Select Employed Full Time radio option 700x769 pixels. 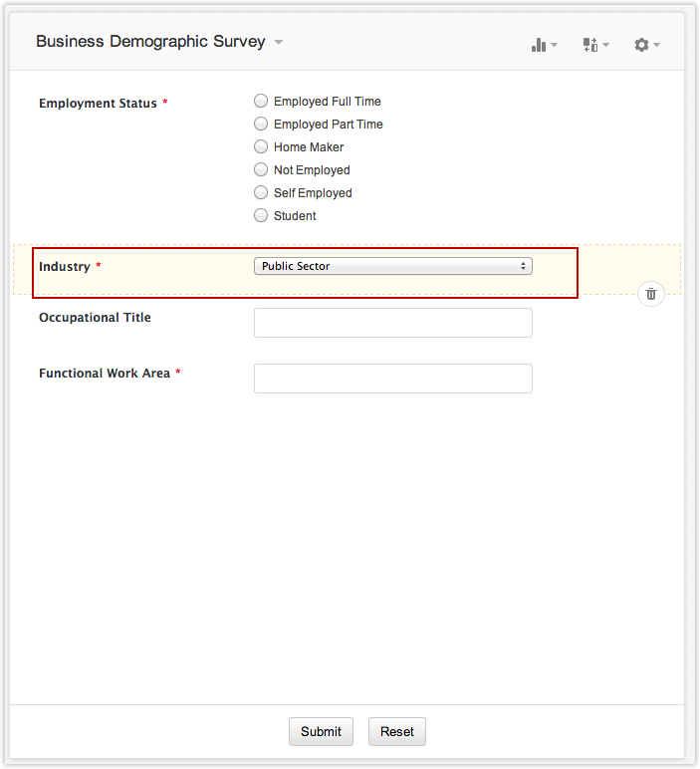tap(262, 101)
